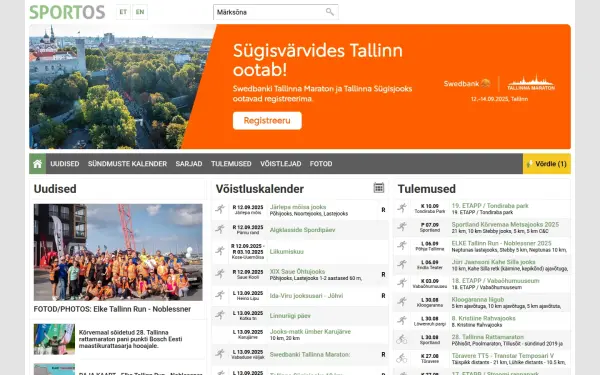This screenshot has height=375, width=600.
Task: Open 19. ETAPP / Tondiraba park results
Action: coord(490,206)
